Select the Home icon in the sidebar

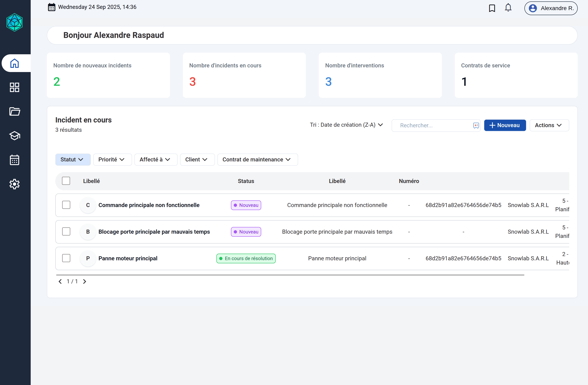pos(15,63)
